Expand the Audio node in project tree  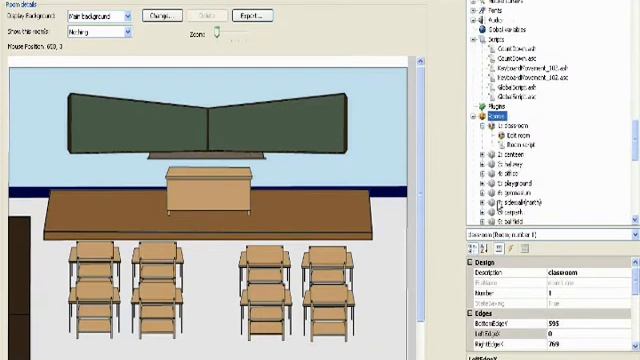(473, 20)
